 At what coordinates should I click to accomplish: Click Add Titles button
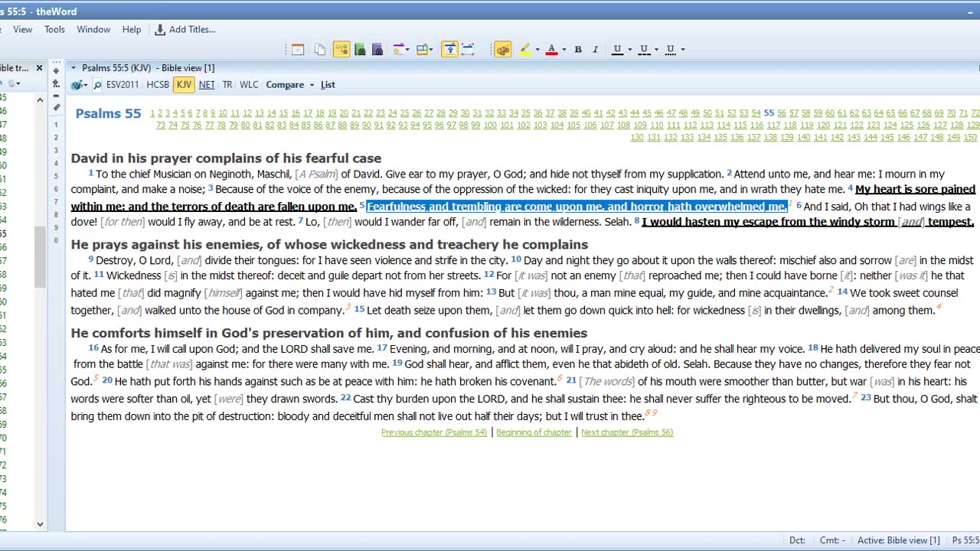tap(185, 29)
